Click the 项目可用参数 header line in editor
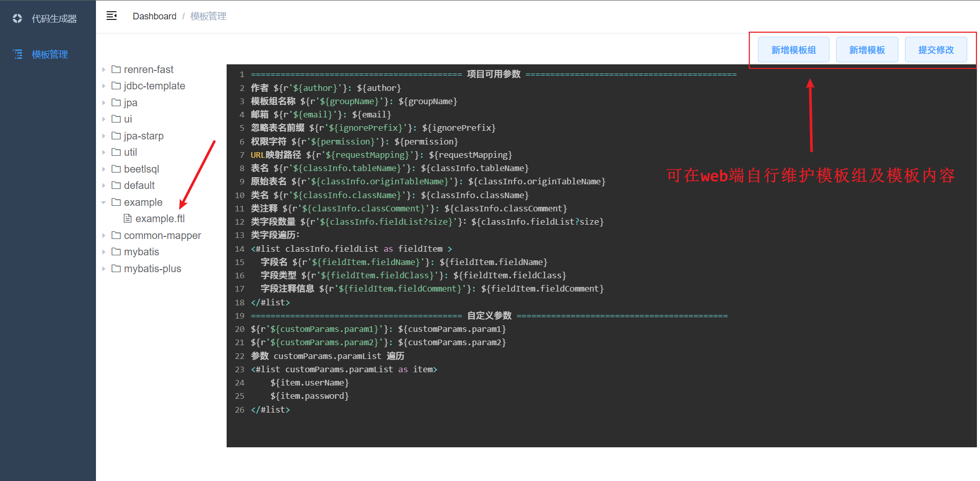The height and width of the screenshot is (481, 980). 494,74
